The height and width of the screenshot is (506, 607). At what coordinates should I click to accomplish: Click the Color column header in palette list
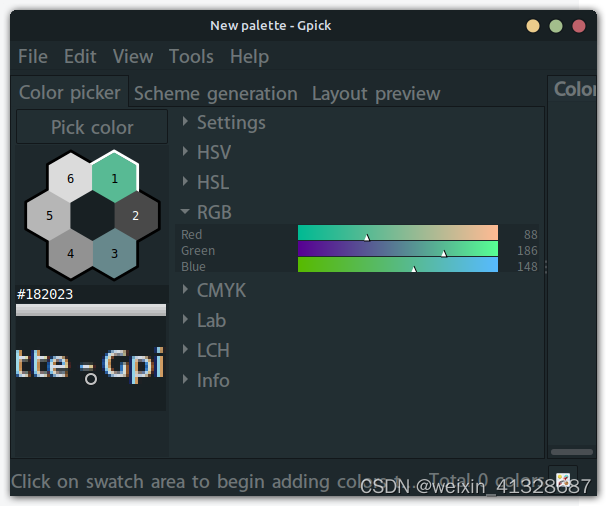573,89
